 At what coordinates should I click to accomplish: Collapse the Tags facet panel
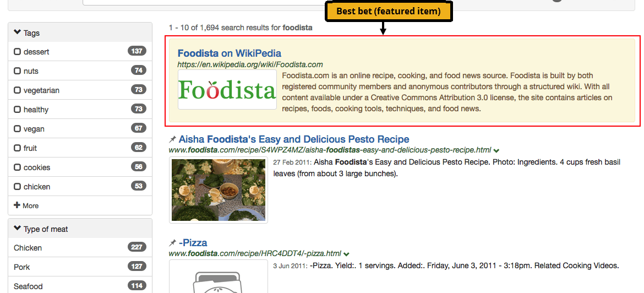tap(18, 33)
